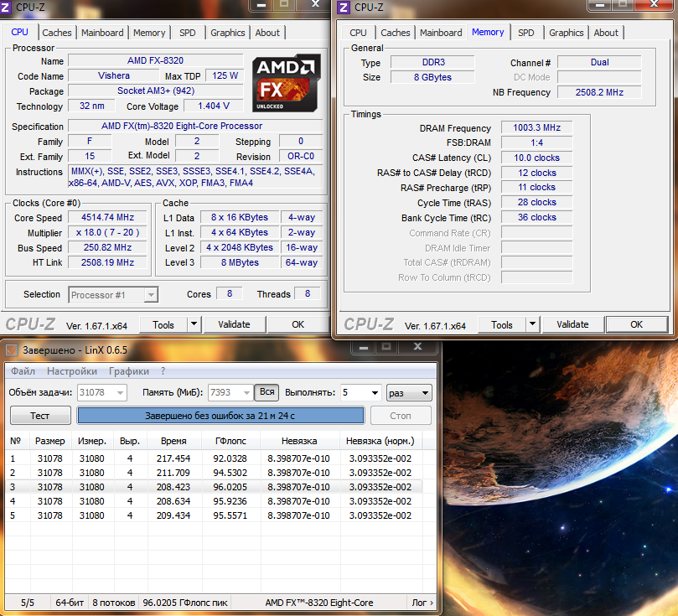Open Mainboard tab in right CPU-Z window
The width and height of the screenshot is (678, 616).
coord(441,33)
